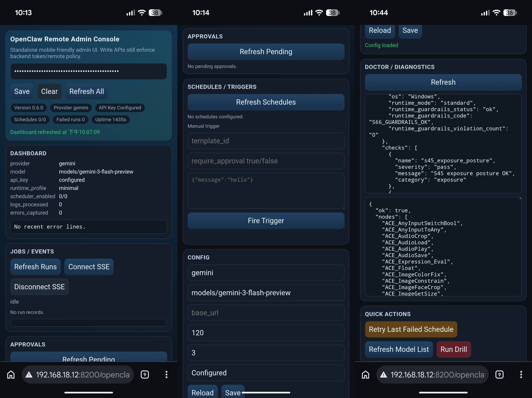This screenshot has width=532, height=398.
Task: Tap the address bar URL in the 10:13 screen
Action: (x=83, y=374)
